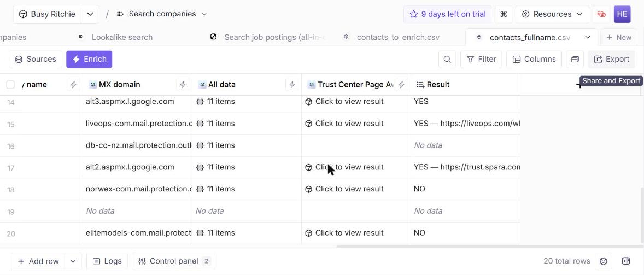Image resolution: width=644 pixels, height=275 pixels.
Task: Open the Logs panel
Action: (x=107, y=261)
